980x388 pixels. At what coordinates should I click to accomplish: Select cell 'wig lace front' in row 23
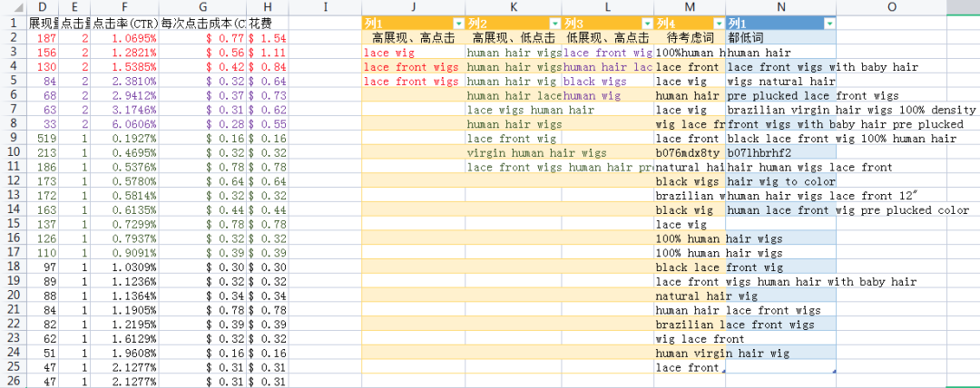point(690,339)
